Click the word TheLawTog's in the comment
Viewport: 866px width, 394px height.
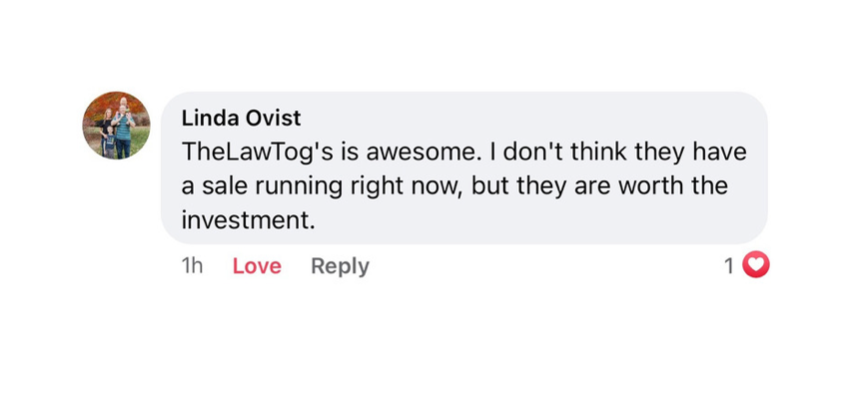click(257, 153)
